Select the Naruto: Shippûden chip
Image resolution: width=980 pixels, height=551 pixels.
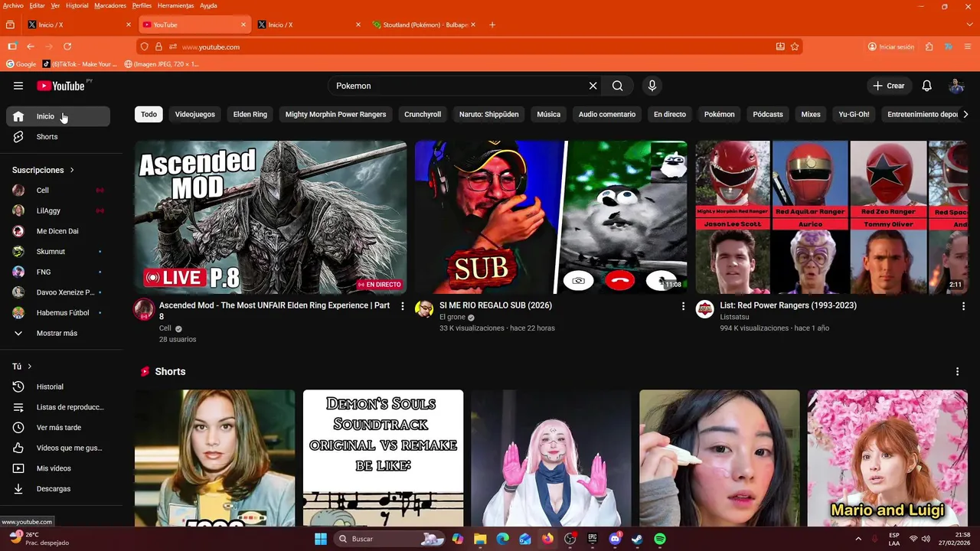pyautogui.click(x=489, y=115)
